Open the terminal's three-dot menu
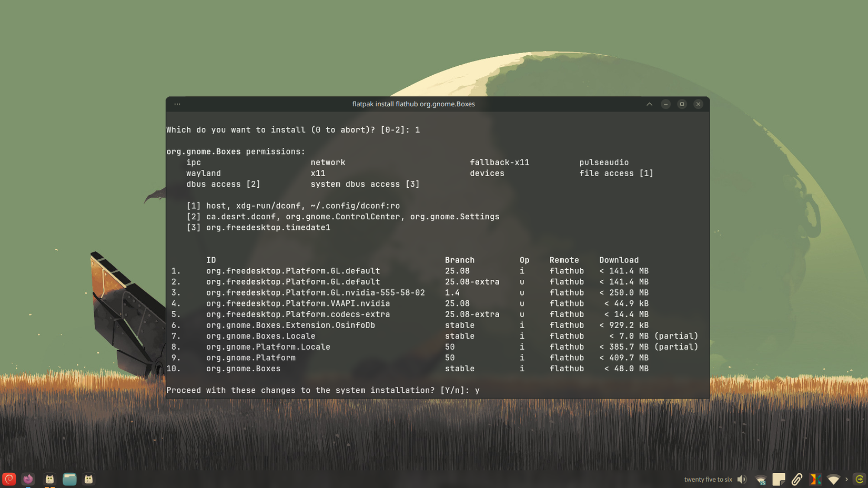 (177, 104)
